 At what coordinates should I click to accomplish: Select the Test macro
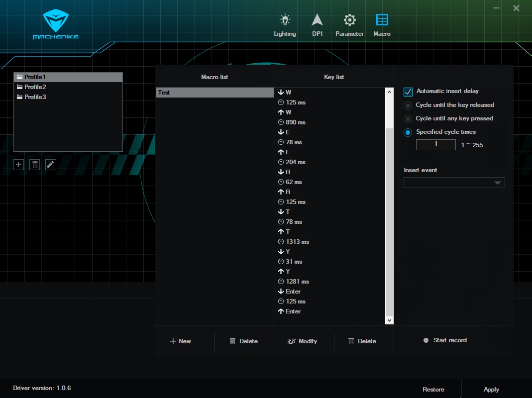pos(215,93)
